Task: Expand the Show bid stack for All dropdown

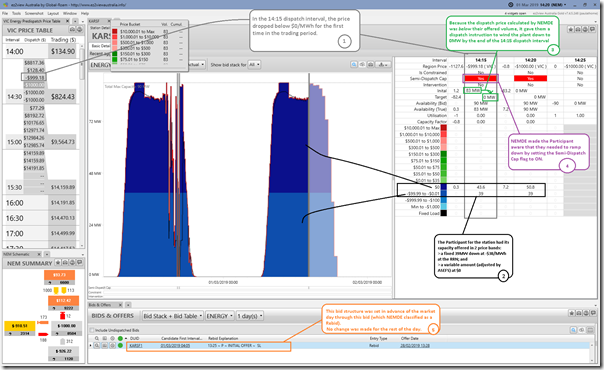Action: [254, 65]
